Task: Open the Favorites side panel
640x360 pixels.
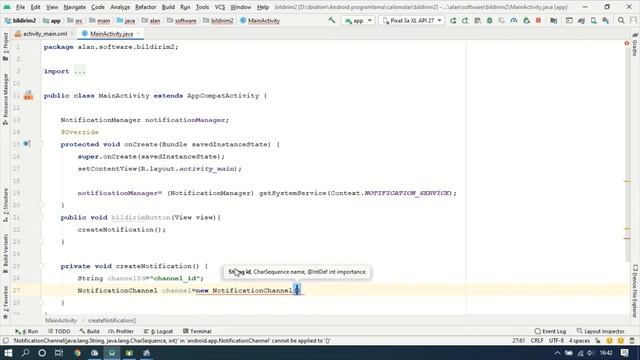Action: (x=5, y=302)
